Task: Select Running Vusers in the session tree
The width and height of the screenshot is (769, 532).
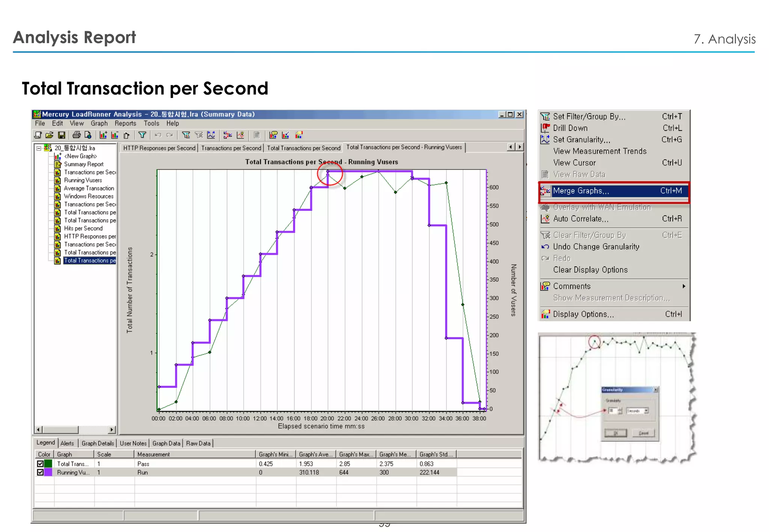Action: pyautogui.click(x=83, y=180)
